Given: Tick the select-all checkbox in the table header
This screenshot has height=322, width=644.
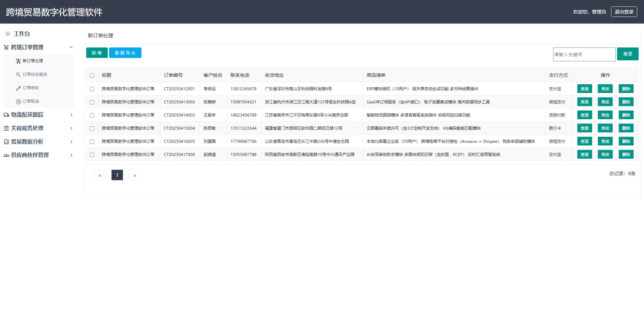Looking at the screenshot, I should 92,75.
